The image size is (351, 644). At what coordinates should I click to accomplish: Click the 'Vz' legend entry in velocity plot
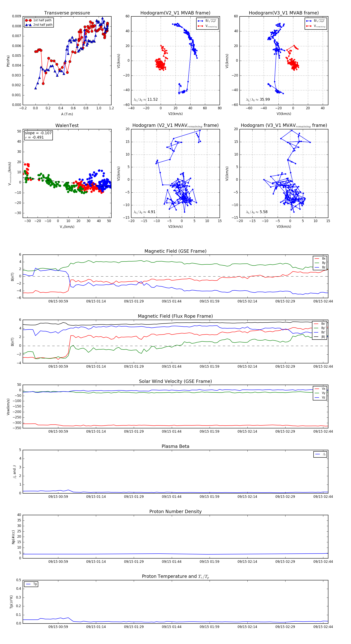pyautogui.click(x=320, y=398)
